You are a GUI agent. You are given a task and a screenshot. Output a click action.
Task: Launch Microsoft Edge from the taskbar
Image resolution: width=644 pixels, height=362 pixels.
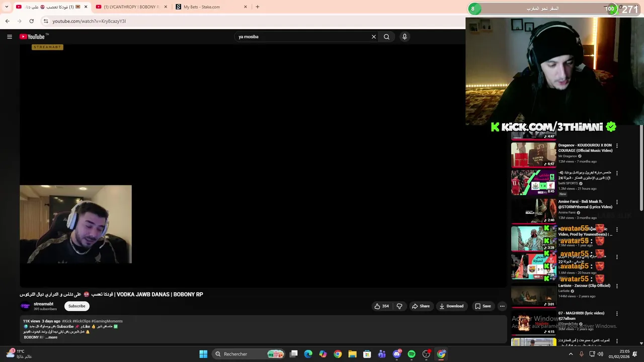click(308, 354)
